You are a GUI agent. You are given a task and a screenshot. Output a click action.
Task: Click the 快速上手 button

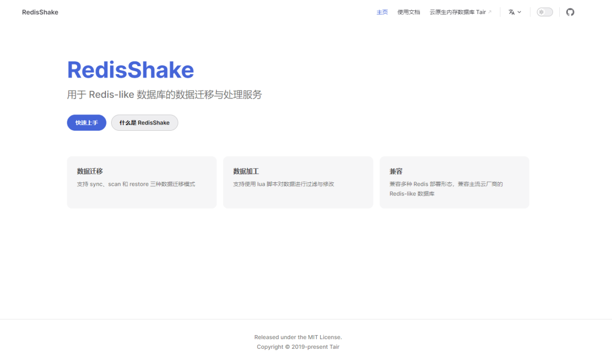pos(87,123)
